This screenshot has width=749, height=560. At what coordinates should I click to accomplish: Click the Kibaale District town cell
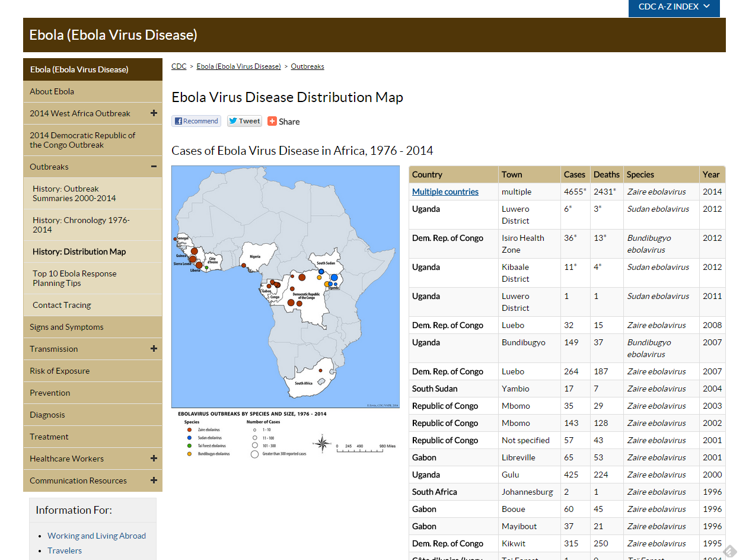click(x=530, y=273)
